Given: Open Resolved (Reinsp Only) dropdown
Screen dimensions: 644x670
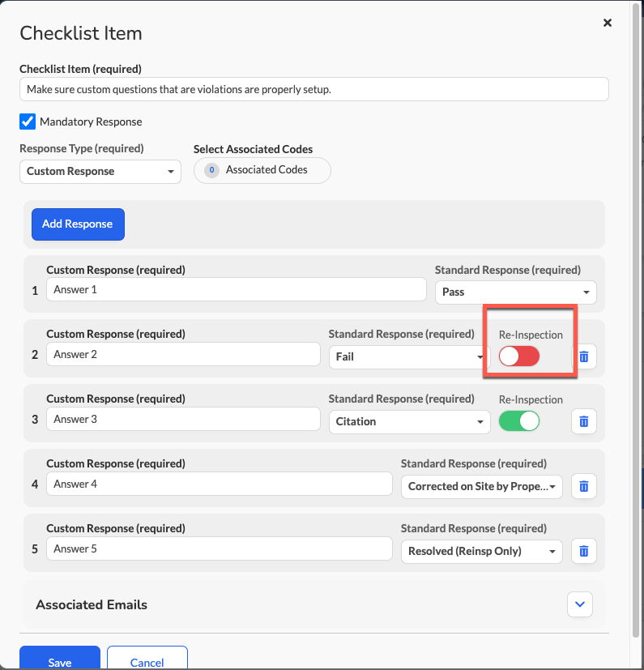Looking at the screenshot, I should pyautogui.click(x=482, y=551).
